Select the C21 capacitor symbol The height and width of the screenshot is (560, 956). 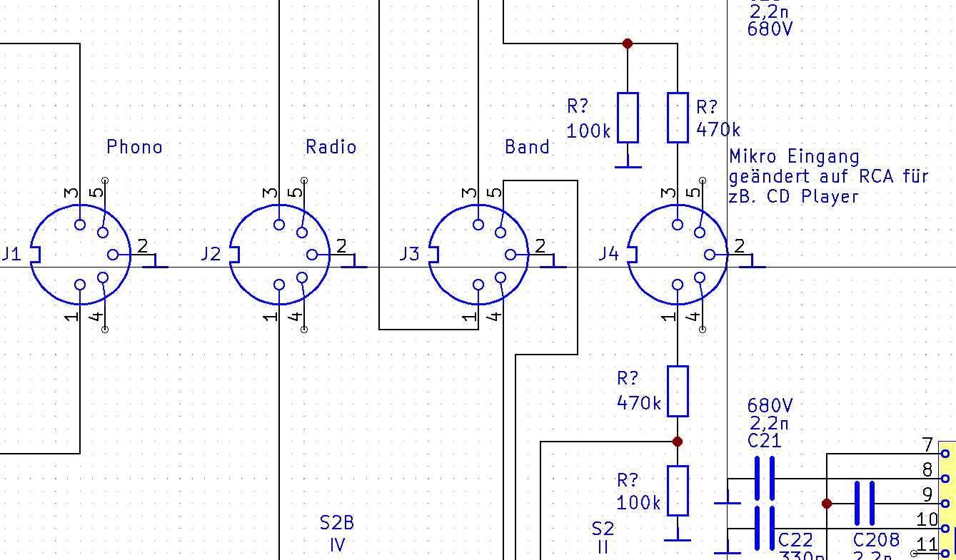click(x=764, y=478)
